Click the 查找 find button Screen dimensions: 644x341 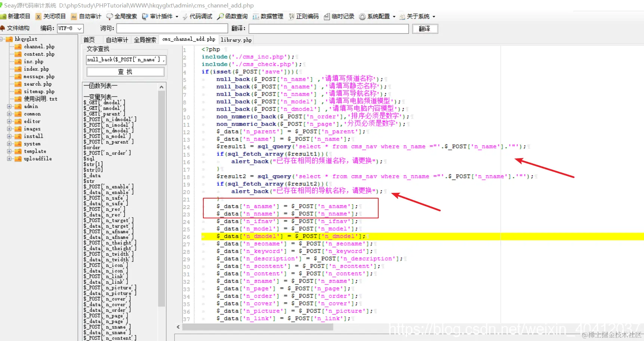click(x=125, y=71)
